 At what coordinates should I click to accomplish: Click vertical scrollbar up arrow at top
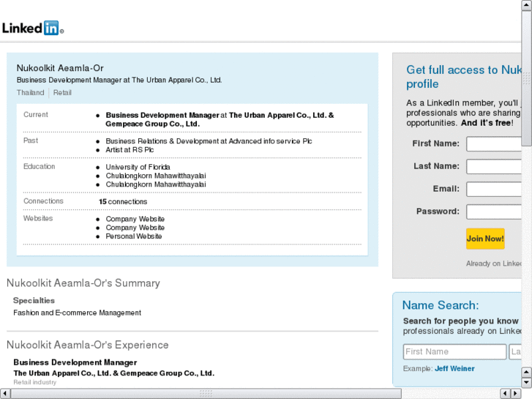tap(527, 5)
